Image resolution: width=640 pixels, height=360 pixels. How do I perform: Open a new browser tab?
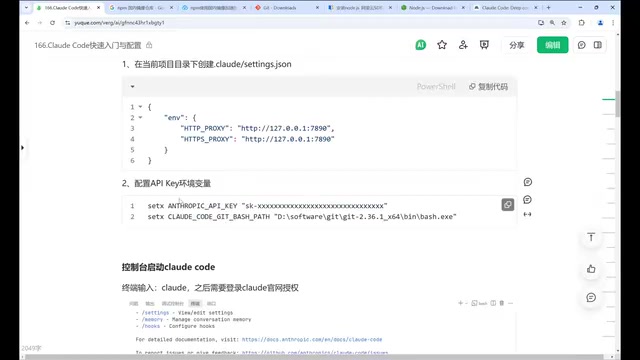(x=548, y=7)
